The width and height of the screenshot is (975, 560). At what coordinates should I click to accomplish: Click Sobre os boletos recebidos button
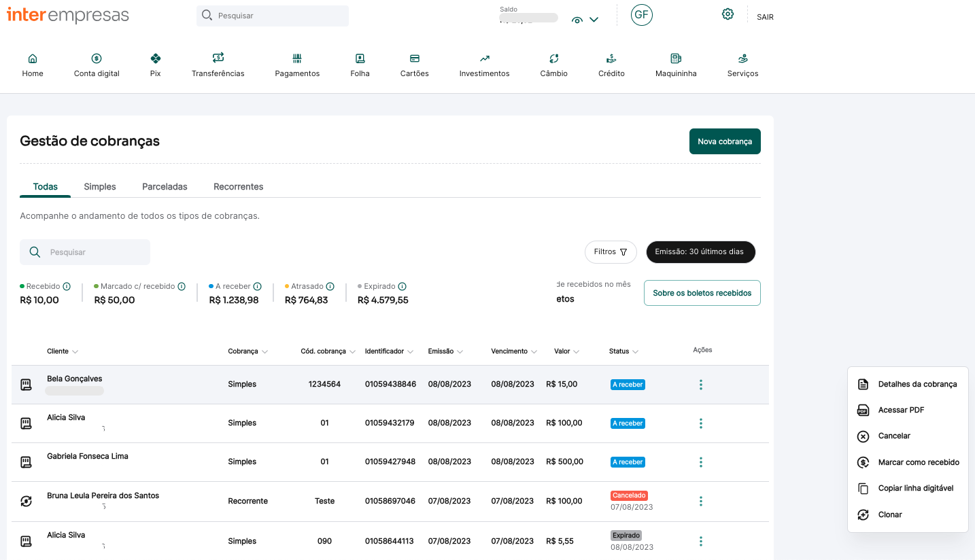tap(702, 293)
